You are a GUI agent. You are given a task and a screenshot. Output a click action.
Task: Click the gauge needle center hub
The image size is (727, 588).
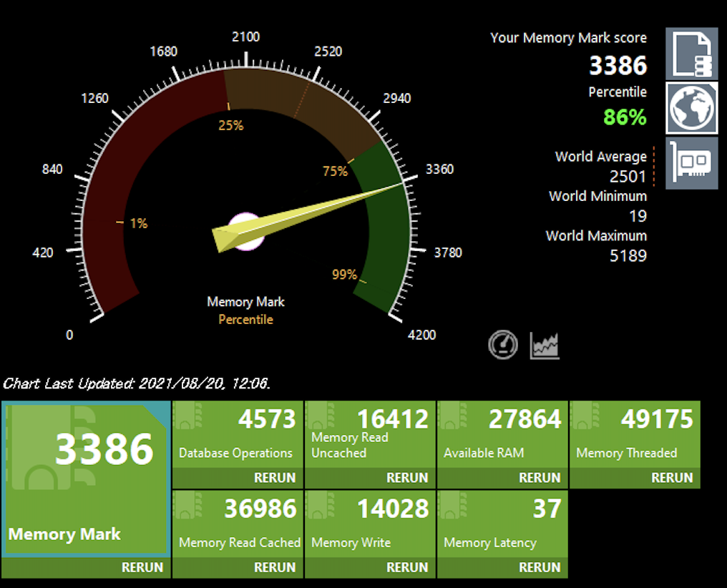(245, 232)
